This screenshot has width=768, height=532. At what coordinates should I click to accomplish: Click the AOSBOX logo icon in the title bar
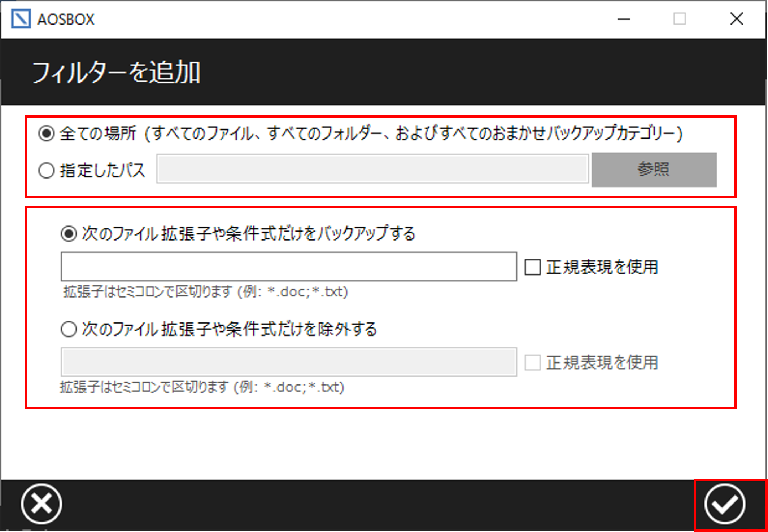(x=21, y=19)
